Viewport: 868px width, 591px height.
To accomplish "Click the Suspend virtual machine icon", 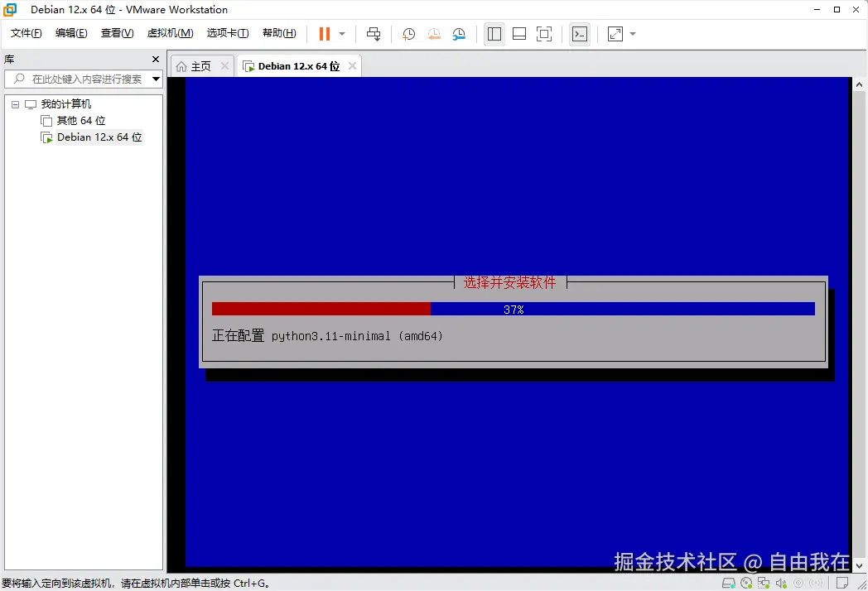I will coord(323,34).
